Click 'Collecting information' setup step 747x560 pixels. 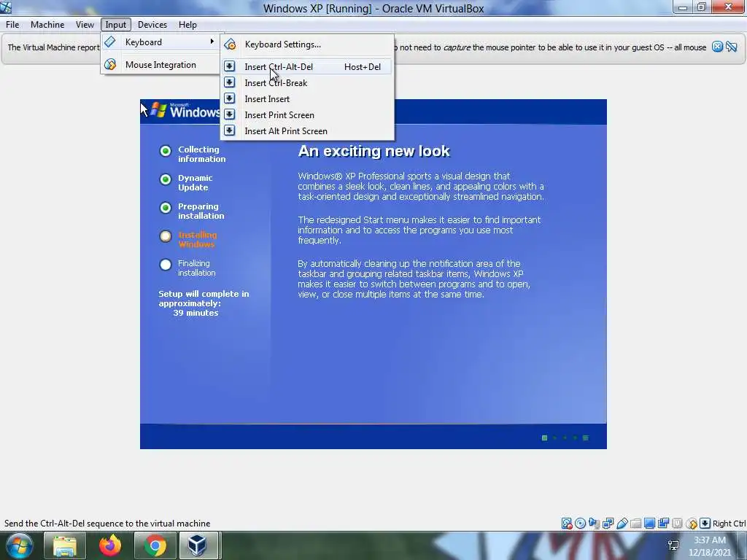201,155
